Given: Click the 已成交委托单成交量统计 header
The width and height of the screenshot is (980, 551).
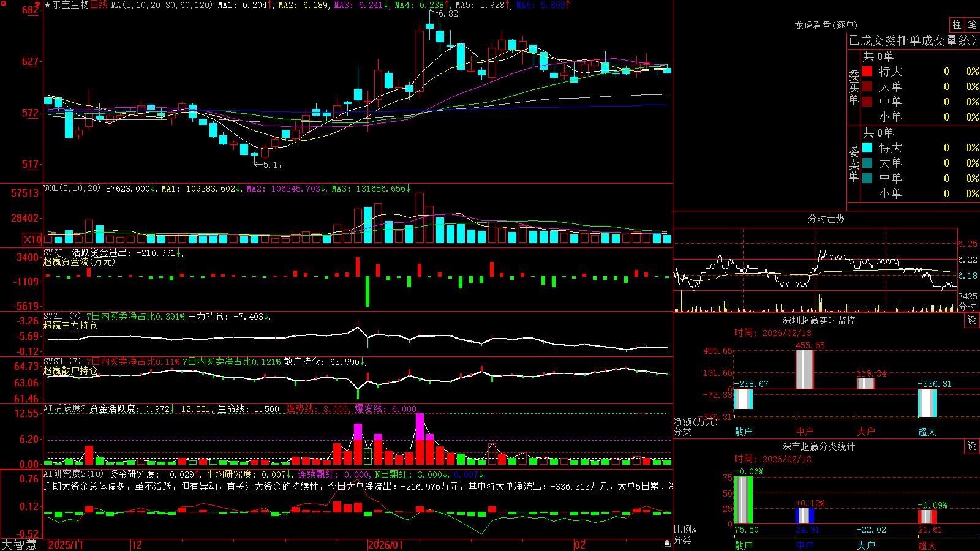Looking at the screenshot, I should (x=914, y=40).
